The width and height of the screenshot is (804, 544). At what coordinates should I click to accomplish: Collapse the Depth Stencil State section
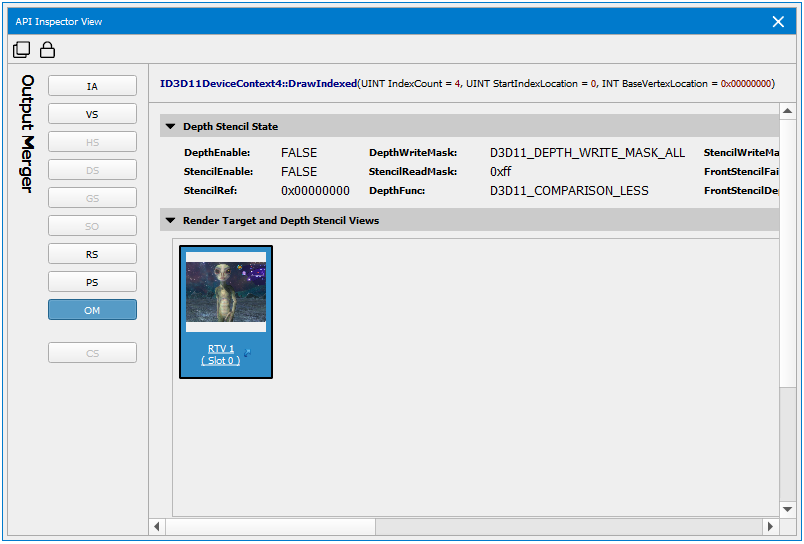(170, 127)
